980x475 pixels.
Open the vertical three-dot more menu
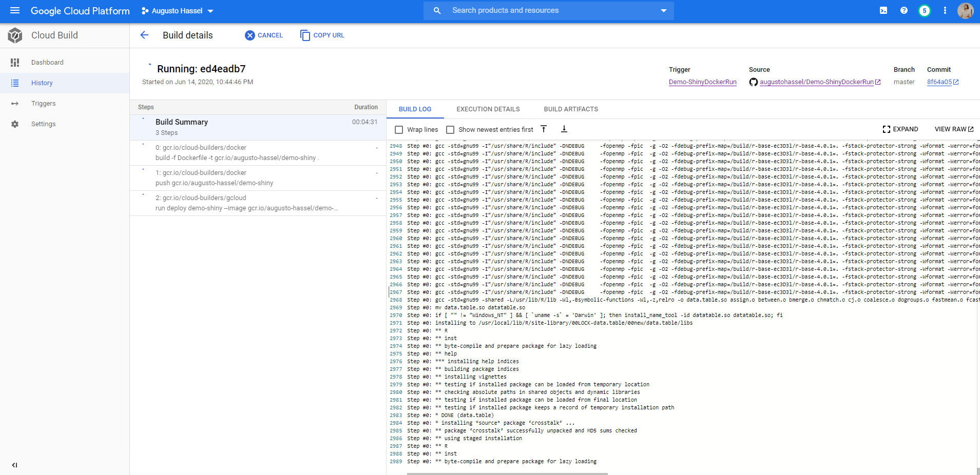945,10
